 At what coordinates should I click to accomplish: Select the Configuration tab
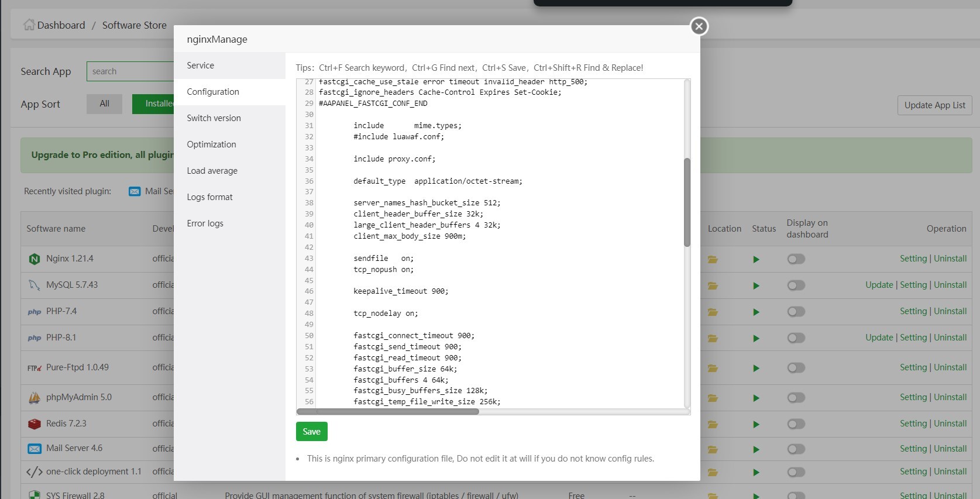229,92
